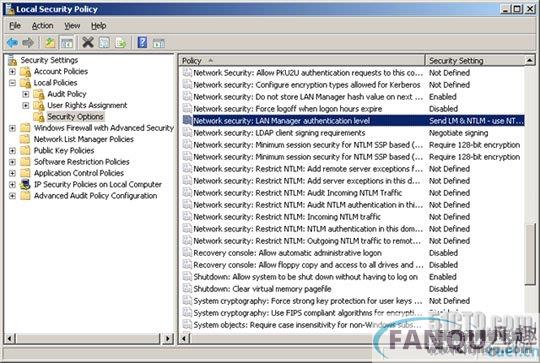
Task: Click the Local Security Policy title bar icon
Action: click(x=10, y=9)
